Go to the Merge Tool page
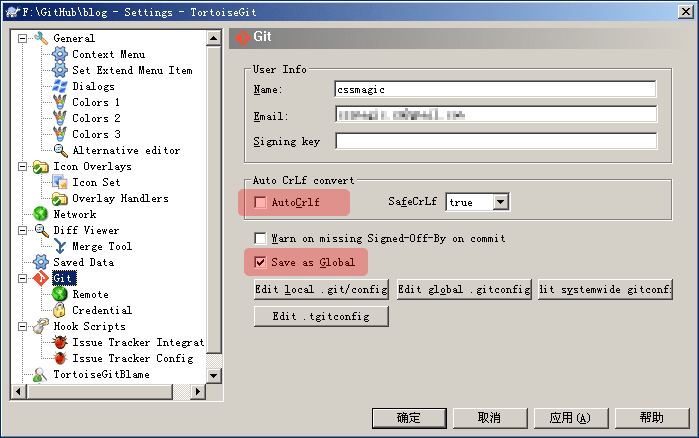The width and height of the screenshot is (699, 438). (x=102, y=246)
